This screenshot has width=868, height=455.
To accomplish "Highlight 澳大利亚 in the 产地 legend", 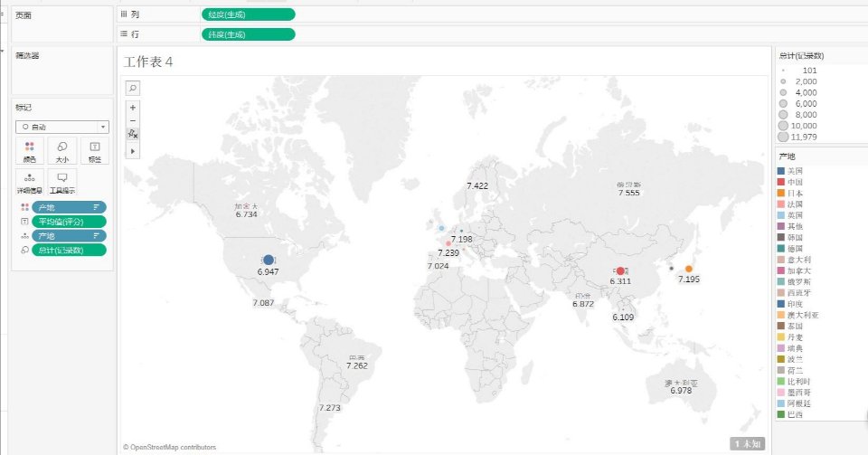I will point(803,315).
